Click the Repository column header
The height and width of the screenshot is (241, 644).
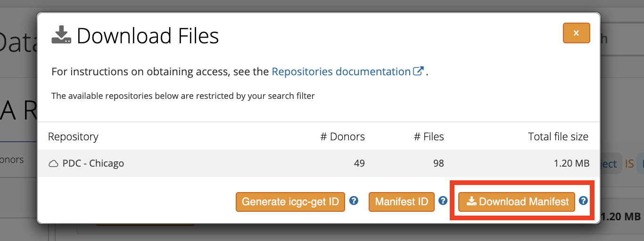[x=73, y=137]
